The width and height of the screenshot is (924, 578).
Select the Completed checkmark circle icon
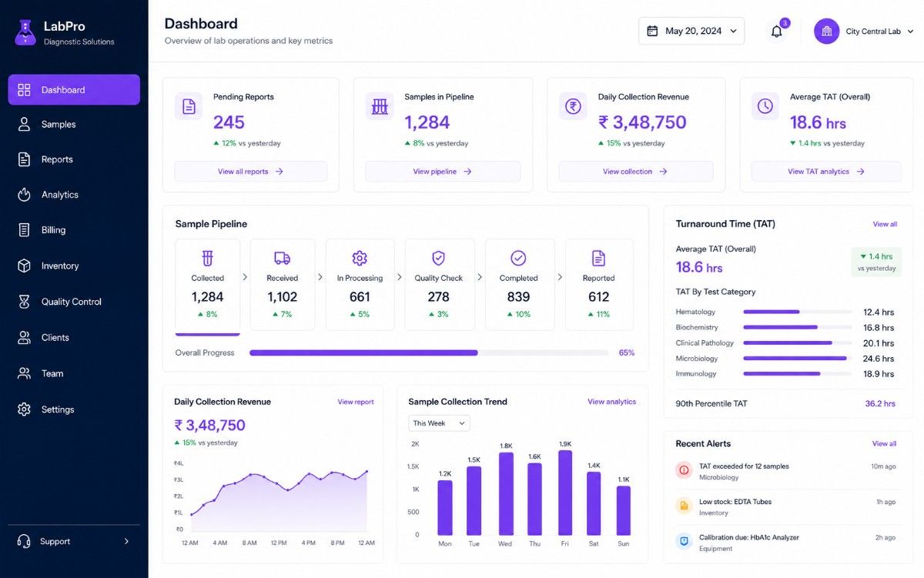point(518,258)
